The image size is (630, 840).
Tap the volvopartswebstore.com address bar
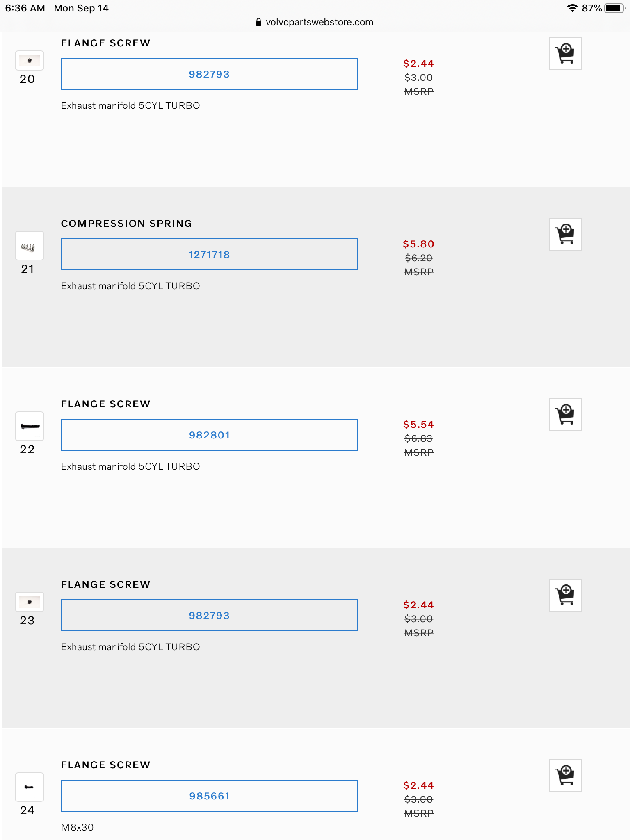coord(319,22)
